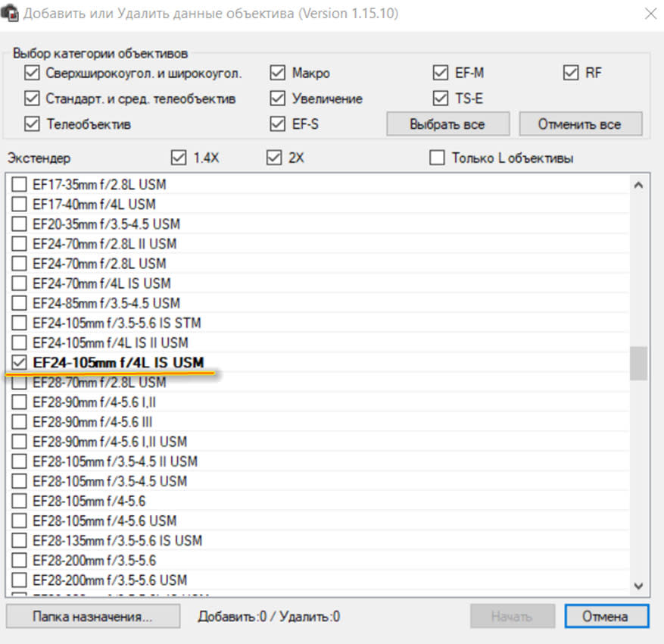Open the Папка назначения... folder dialog
The height and width of the screenshot is (644, 664).
point(93,616)
